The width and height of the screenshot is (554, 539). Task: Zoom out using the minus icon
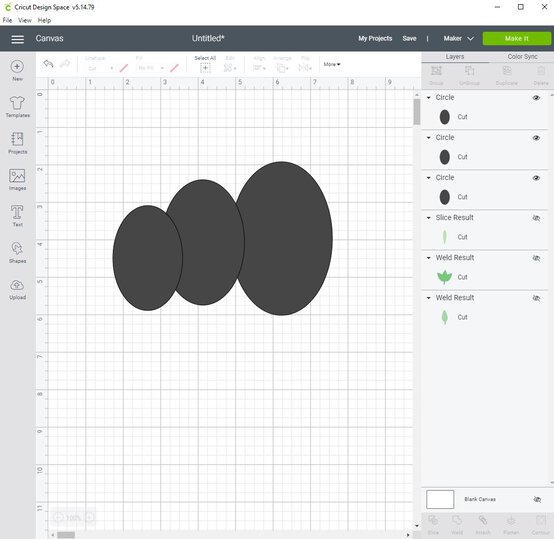pos(58,517)
